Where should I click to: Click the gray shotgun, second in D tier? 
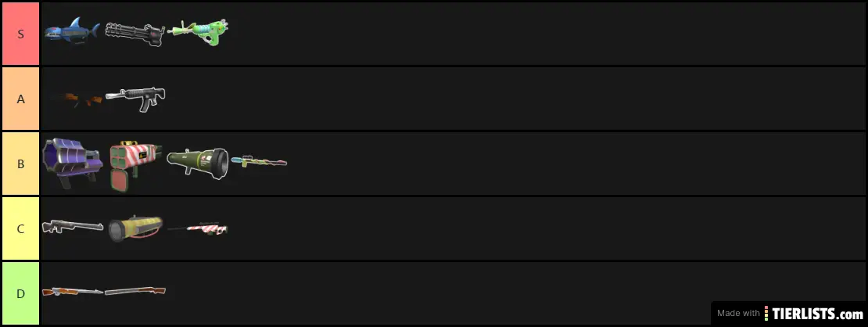pyautogui.click(x=135, y=291)
